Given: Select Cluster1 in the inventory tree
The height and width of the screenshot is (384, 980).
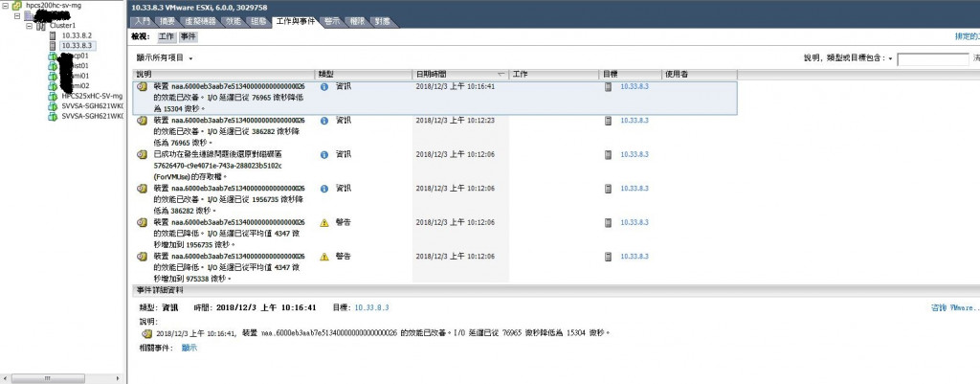Looking at the screenshot, I should point(62,26).
